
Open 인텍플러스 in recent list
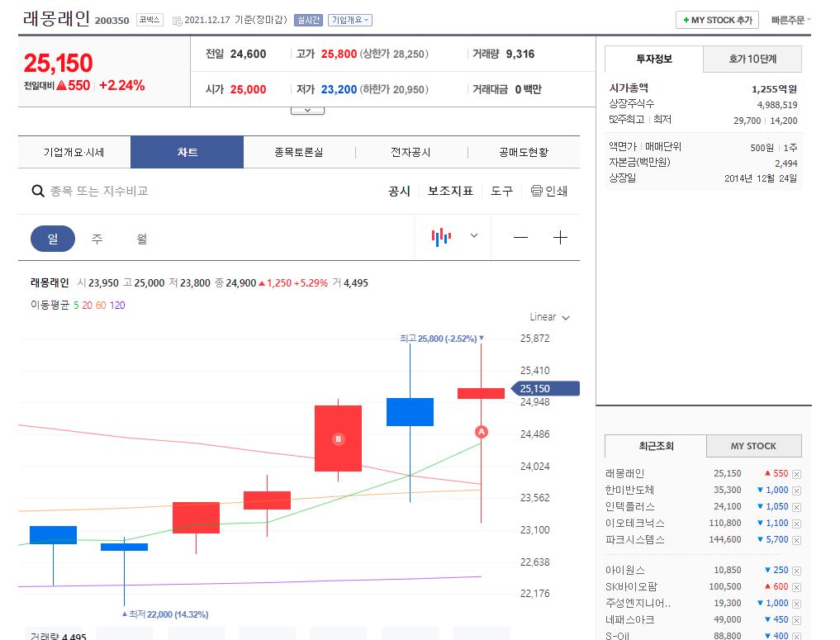point(629,507)
